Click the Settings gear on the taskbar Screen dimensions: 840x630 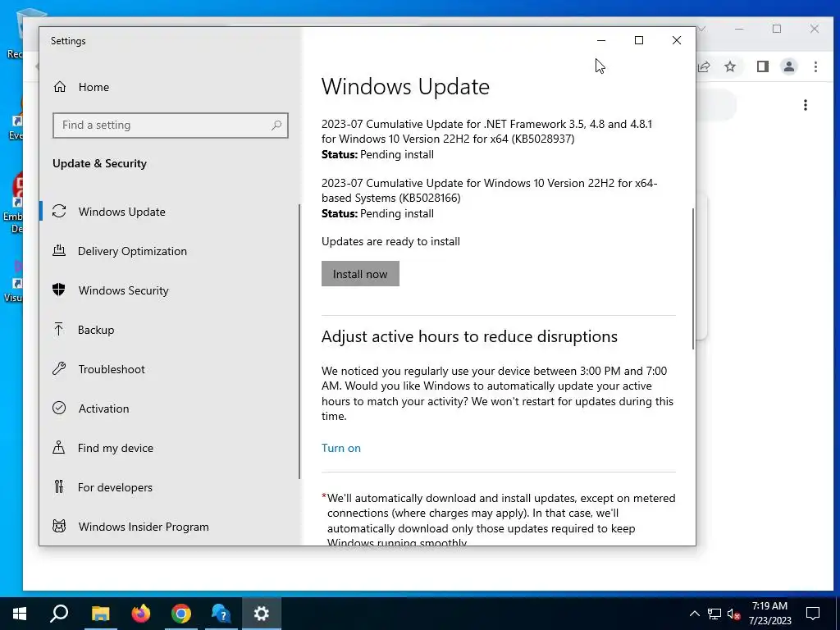[262, 614]
